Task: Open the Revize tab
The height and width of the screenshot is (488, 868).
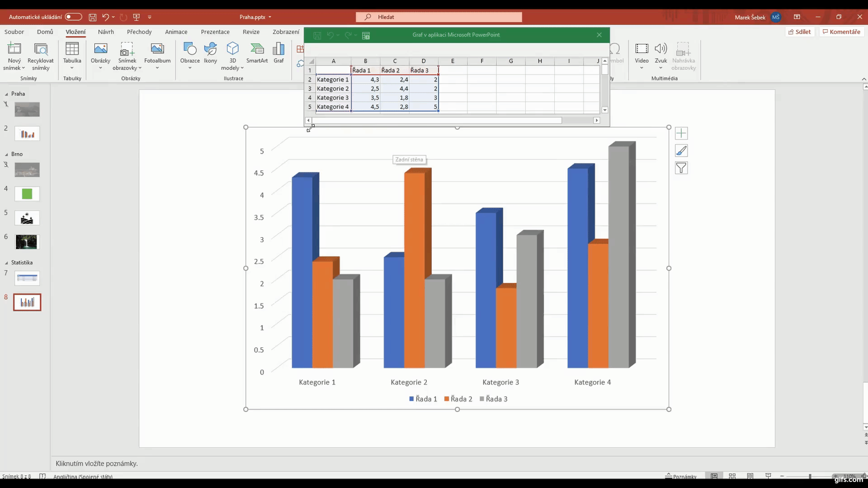Action: click(251, 32)
